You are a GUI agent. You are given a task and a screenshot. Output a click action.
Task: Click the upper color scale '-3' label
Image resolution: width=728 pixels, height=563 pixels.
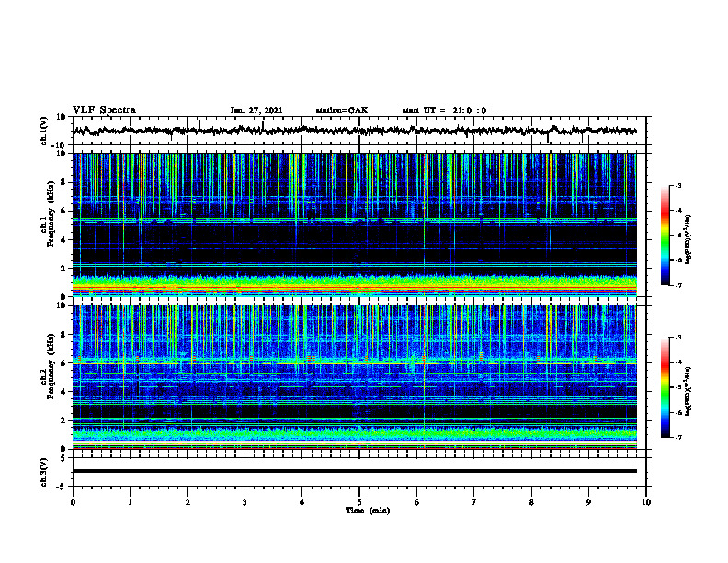pos(677,186)
